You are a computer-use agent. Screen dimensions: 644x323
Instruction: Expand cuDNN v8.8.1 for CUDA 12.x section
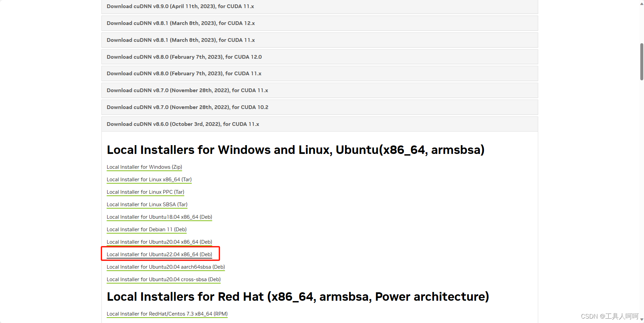[x=319, y=23]
